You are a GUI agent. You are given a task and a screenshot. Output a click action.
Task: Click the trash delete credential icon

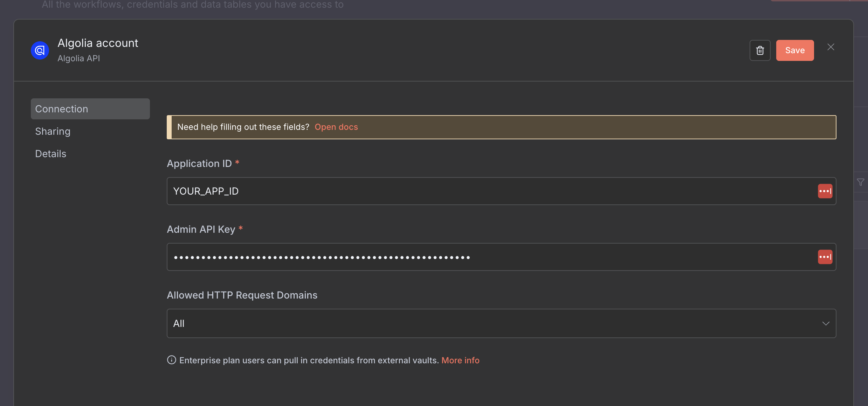click(x=760, y=50)
